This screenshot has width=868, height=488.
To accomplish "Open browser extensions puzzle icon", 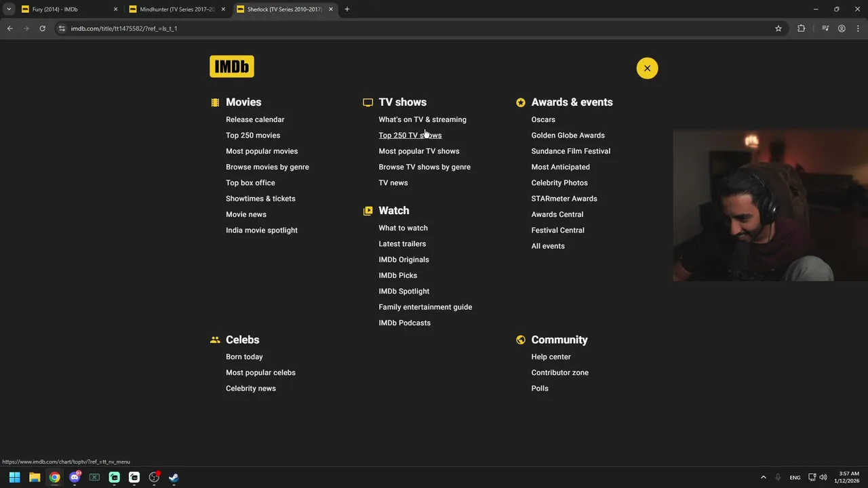I will (801, 28).
